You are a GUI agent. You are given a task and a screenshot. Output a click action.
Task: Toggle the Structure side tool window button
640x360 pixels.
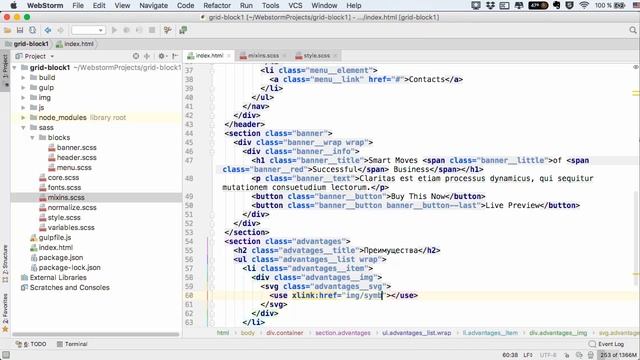(5, 263)
